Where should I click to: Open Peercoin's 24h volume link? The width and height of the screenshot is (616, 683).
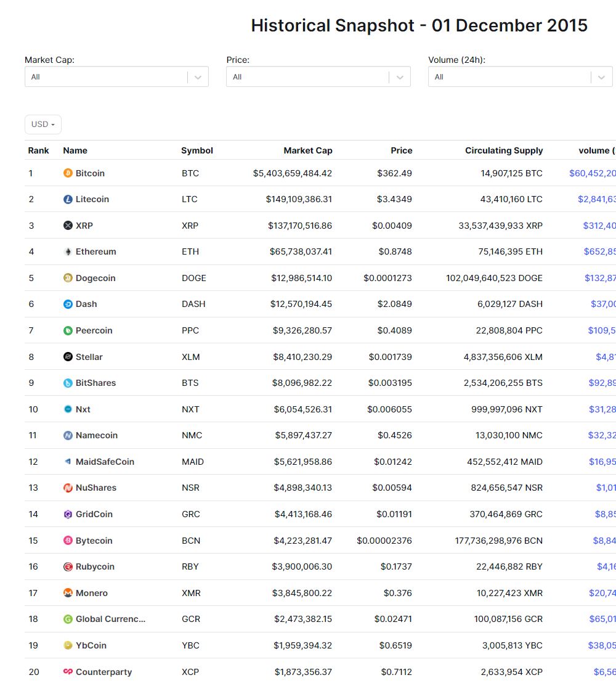(602, 330)
